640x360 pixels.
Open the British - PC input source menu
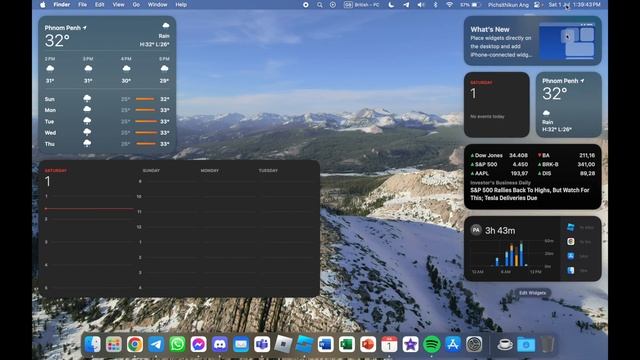[x=362, y=4]
